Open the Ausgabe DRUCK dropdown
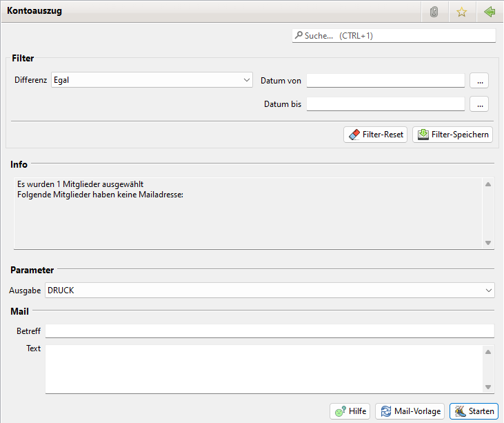This screenshot has height=423, width=504. pyautogui.click(x=270, y=291)
